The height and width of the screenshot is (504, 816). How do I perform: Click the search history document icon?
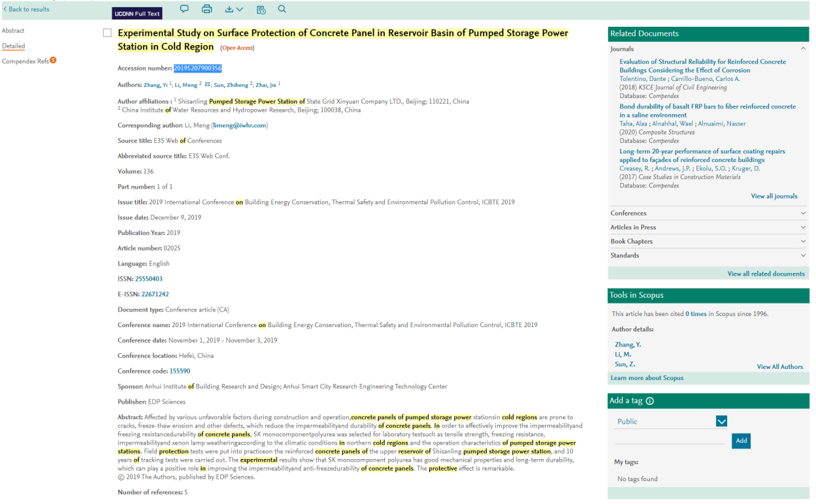(261, 9)
